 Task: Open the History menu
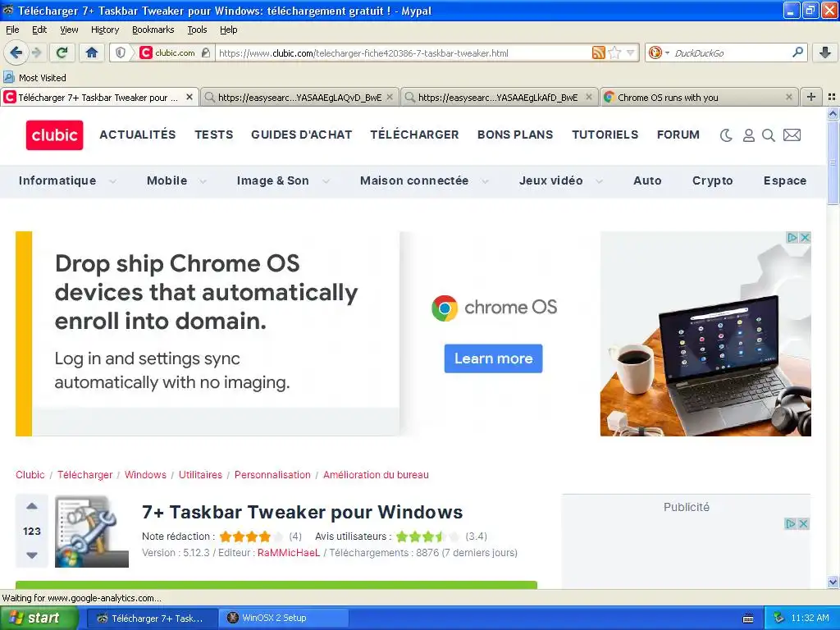point(104,30)
